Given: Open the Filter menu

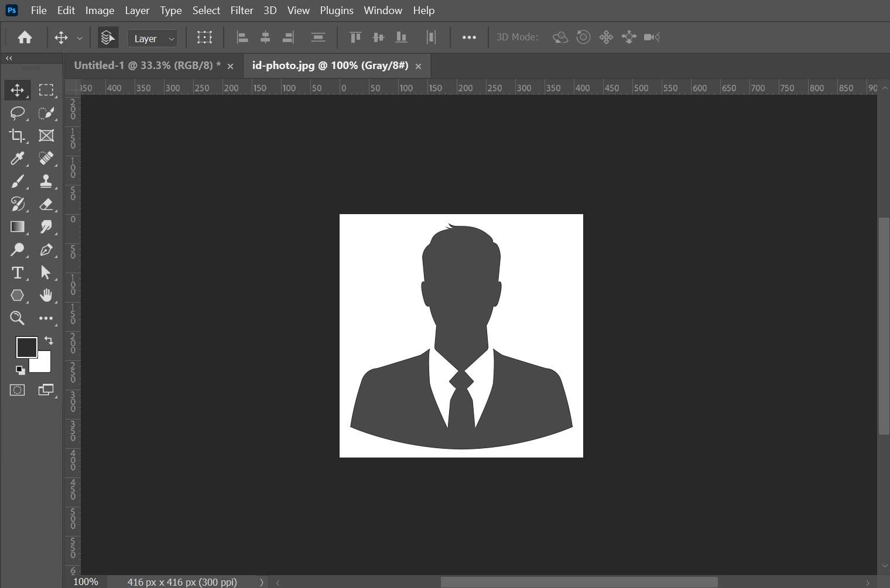Looking at the screenshot, I should (241, 10).
